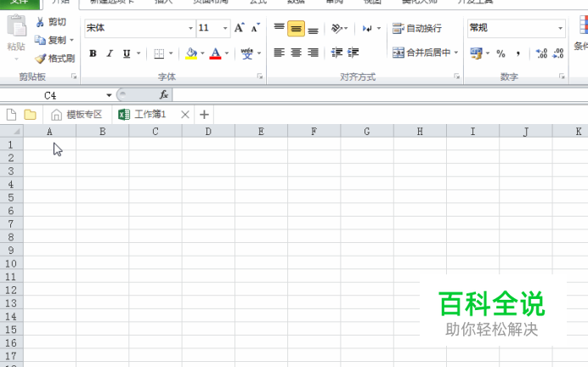This screenshot has height=367, width=588.
Task: Expand fill color dropdown arrow
Action: (x=202, y=54)
